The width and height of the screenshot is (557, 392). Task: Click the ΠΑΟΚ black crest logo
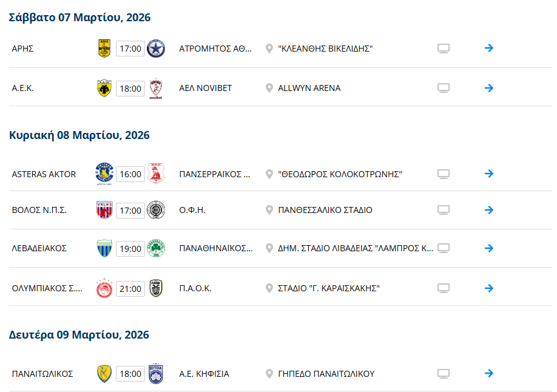pyautogui.click(x=156, y=289)
